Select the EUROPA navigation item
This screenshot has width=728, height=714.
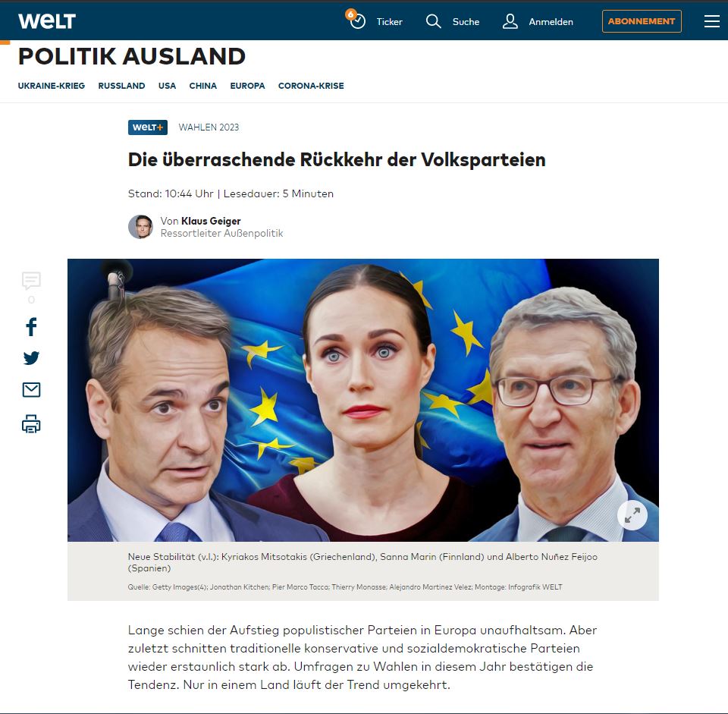tap(247, 86)
